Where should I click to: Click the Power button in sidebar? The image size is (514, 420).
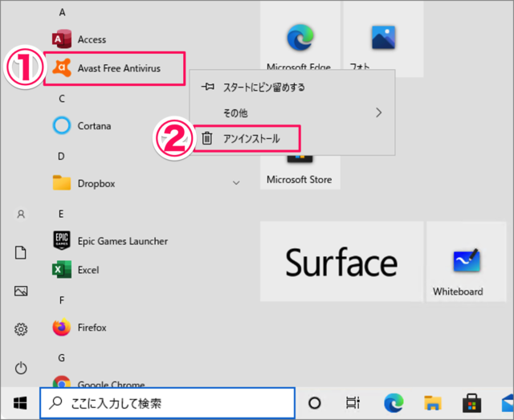(x=21, y=368)
